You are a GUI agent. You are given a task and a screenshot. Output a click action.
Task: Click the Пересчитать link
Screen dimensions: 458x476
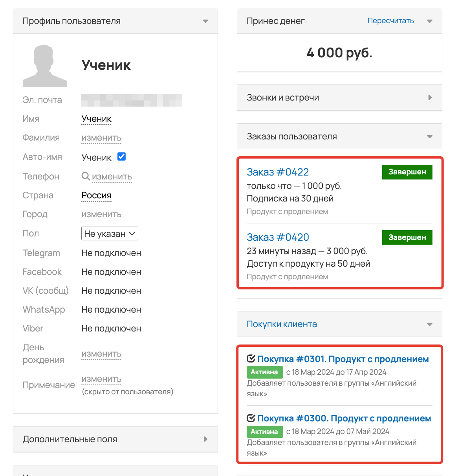[390, 21]
